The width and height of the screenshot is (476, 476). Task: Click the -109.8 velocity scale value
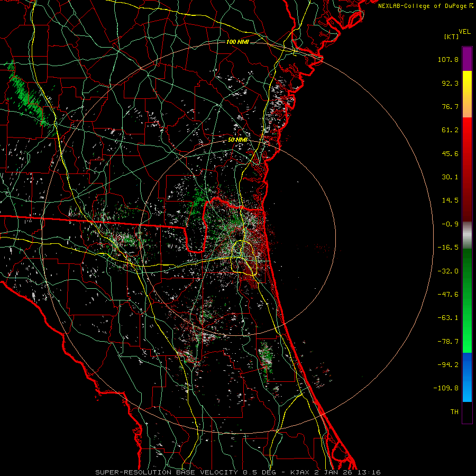click(446, 388)
